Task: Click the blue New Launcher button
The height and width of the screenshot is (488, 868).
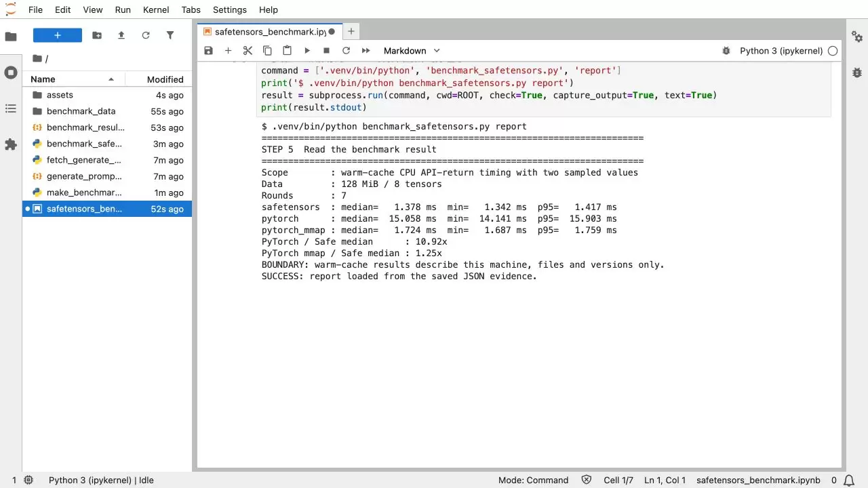Action: (58, 35)
